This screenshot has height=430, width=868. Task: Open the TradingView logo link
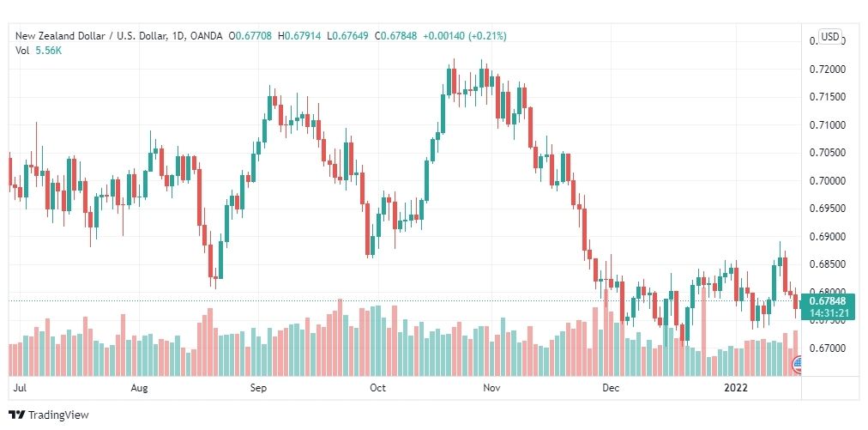pyautogui.click(x=49, y=415)
